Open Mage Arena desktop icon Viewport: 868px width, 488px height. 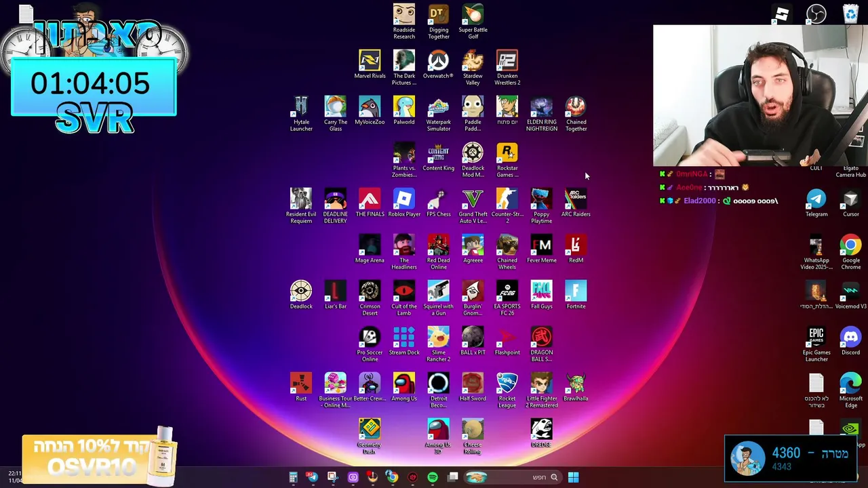tap(370, 249)
